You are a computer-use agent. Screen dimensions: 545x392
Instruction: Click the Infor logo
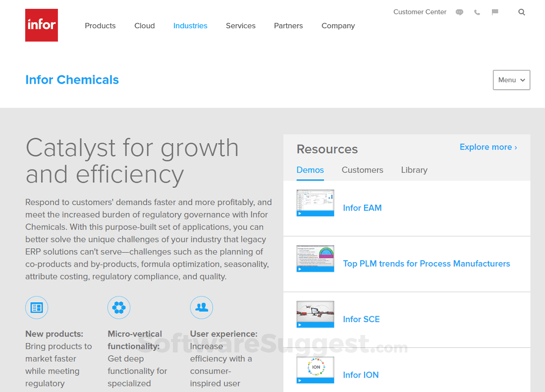(x=41, y=25)
